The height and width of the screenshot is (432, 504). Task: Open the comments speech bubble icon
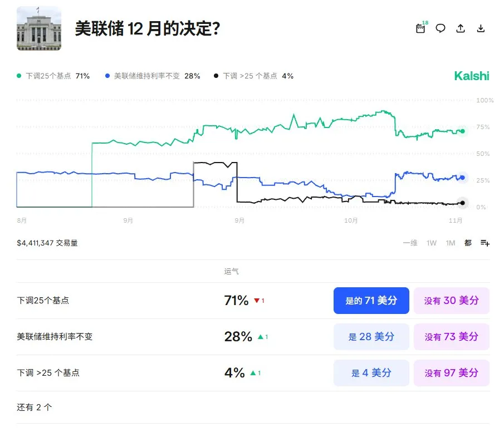coord(441,28)
